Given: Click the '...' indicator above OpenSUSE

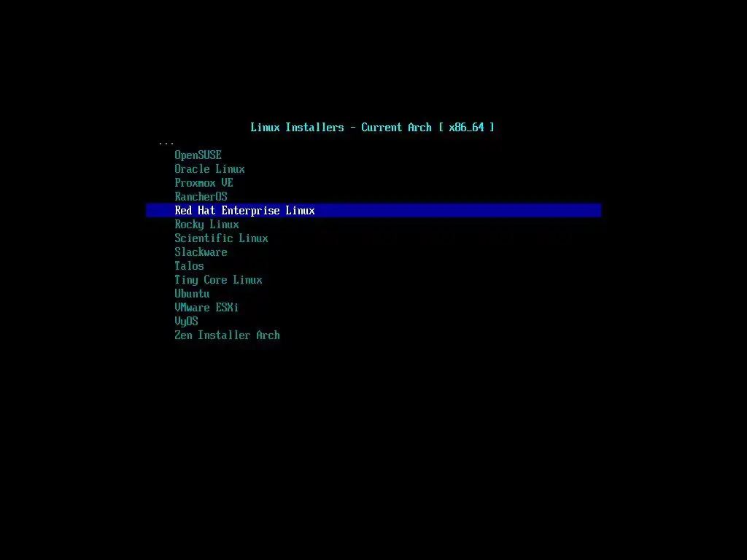Looking at the screenshot, I should point(166,143).
